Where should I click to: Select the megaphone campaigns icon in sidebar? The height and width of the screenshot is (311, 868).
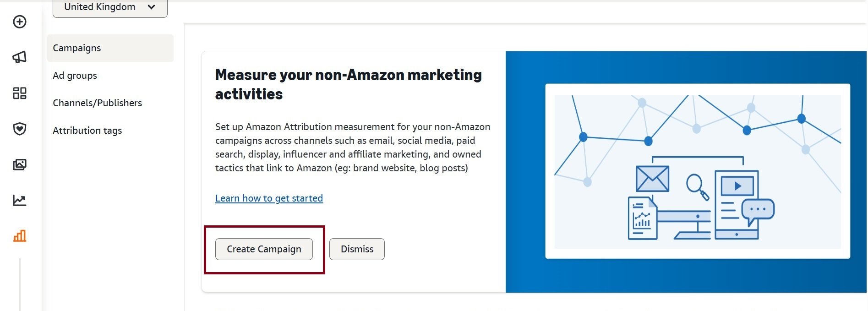click(19, 57)
